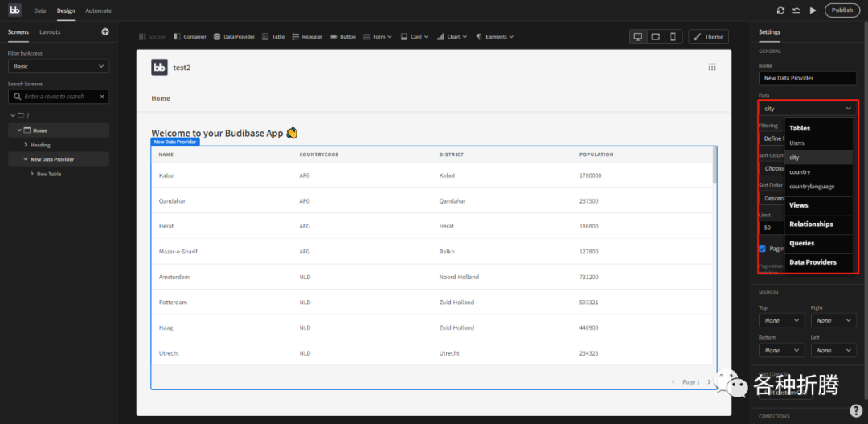
Task: Open the Top margin dropdown
Action: point(782,320)
